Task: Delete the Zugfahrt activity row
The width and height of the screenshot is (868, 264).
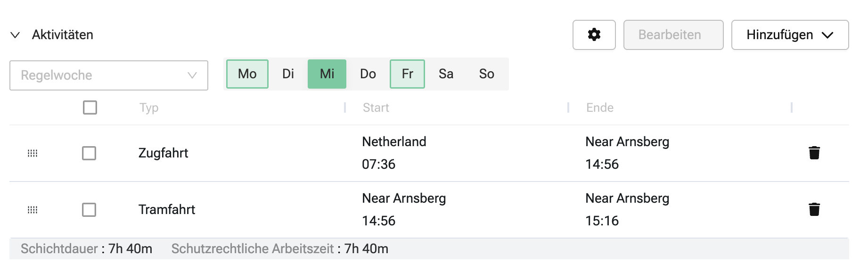Action: (x=814, y=153)
